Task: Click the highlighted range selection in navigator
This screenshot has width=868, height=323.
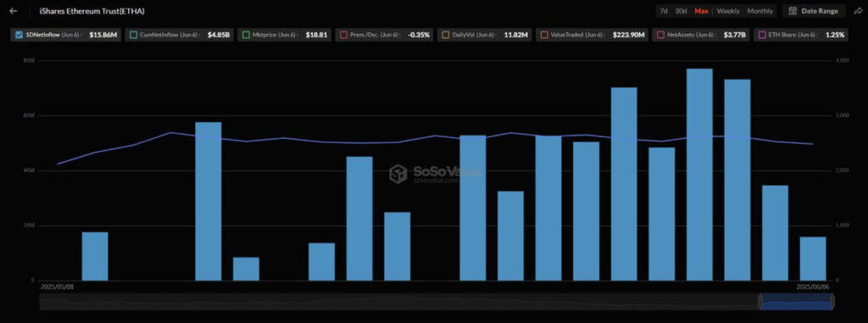Action: (x=796, y=302)
